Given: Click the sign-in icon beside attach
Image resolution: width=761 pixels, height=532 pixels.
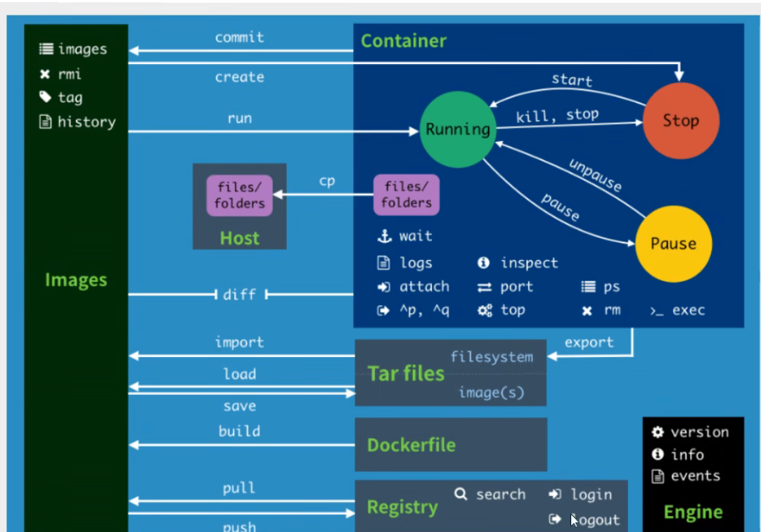Looking at the screenshot, I should [383, 287].
